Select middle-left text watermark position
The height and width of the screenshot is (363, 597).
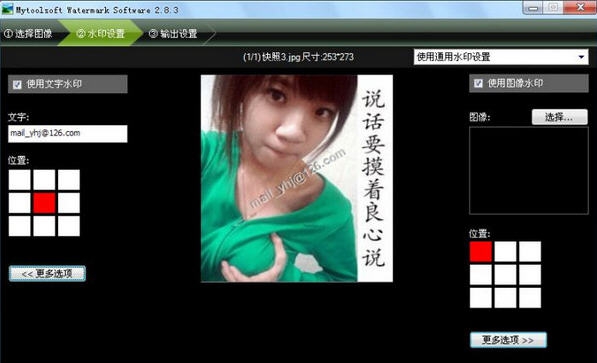[x=20, y=203]
